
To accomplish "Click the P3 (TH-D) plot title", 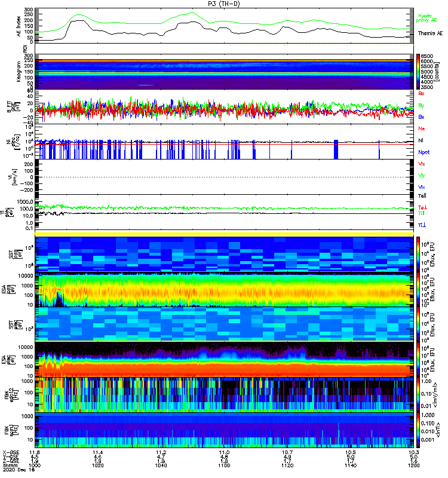I will [x=224, y=3].
